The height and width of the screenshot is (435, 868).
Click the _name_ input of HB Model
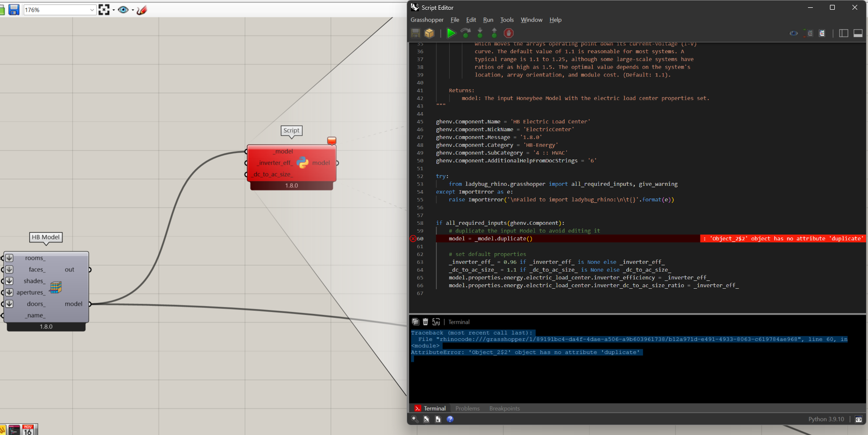(x=35, y=316)
